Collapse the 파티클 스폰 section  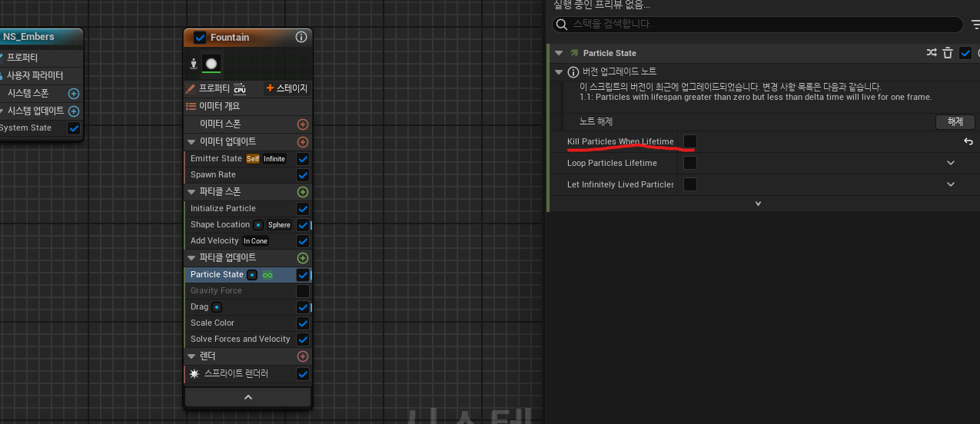[x=191, y=192]
